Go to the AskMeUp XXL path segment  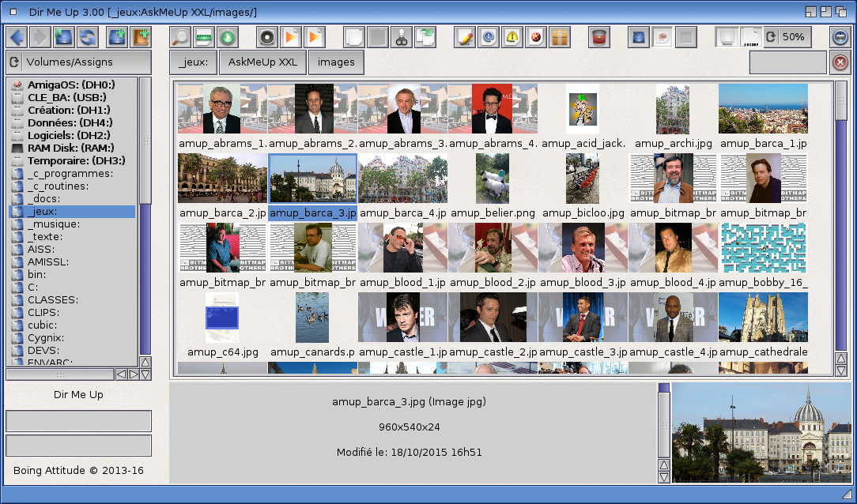pos(262,62)
